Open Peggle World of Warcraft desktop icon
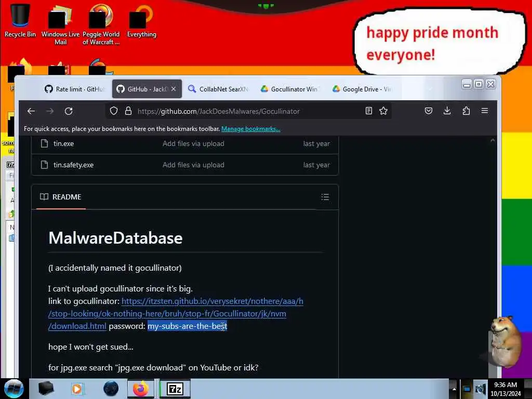The height and width of the screenshot is (399, 532). 101,24
